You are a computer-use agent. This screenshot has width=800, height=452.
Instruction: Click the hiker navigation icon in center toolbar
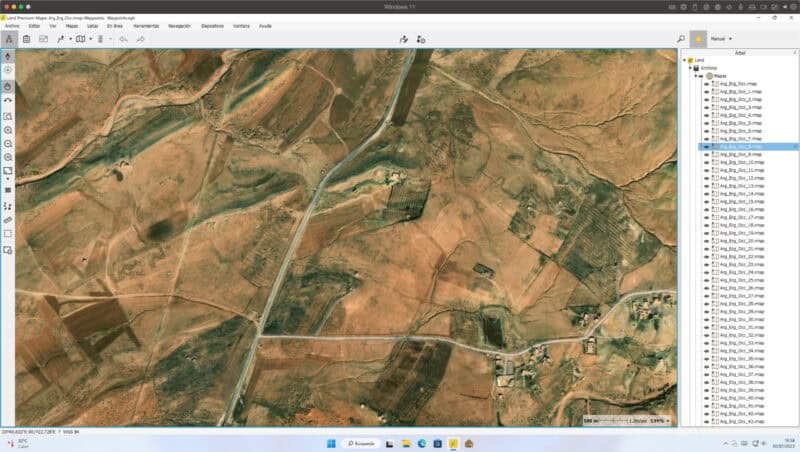point(404,39)
